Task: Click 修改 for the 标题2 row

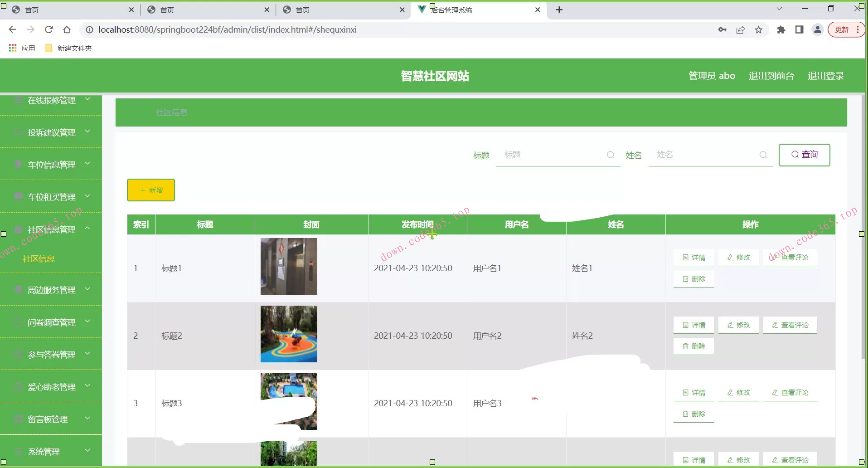Action: click(738, 325)
